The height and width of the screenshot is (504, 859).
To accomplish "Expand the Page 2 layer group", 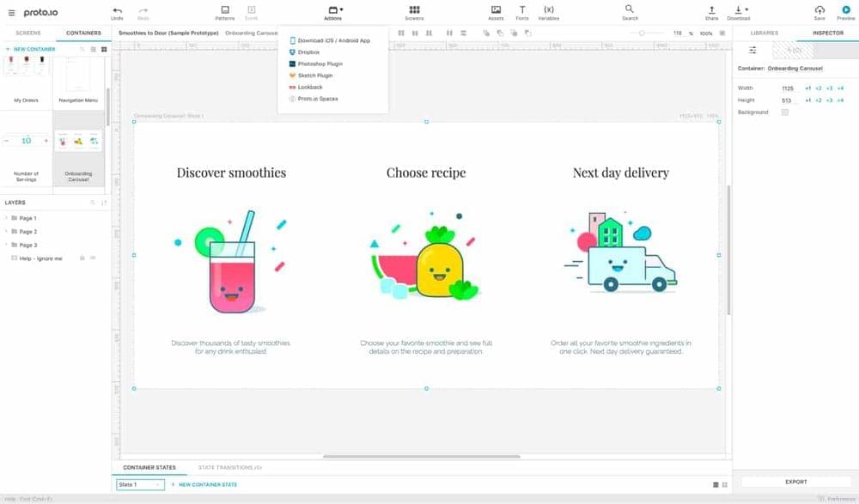I will 6,232.
